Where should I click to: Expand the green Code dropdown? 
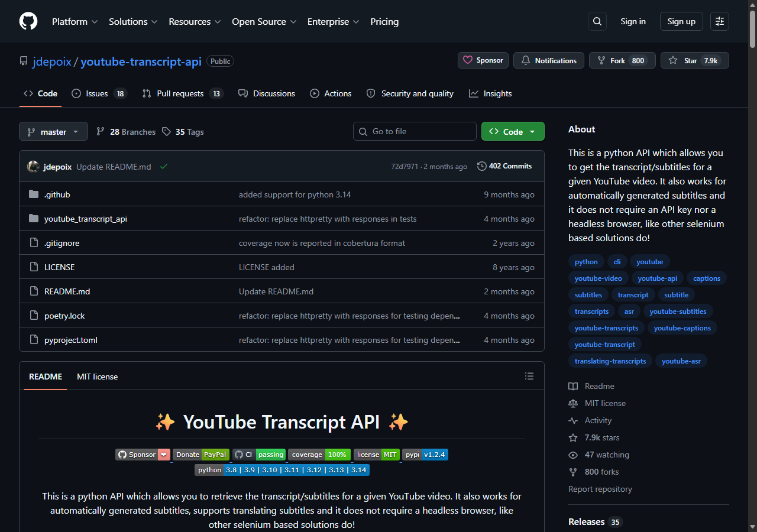(x=513, y=131)
